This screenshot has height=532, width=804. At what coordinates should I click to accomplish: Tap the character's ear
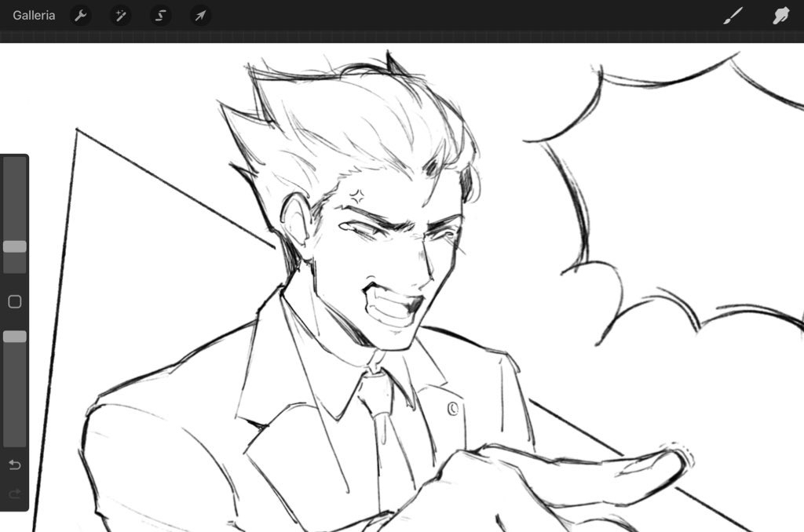point(294,221)
